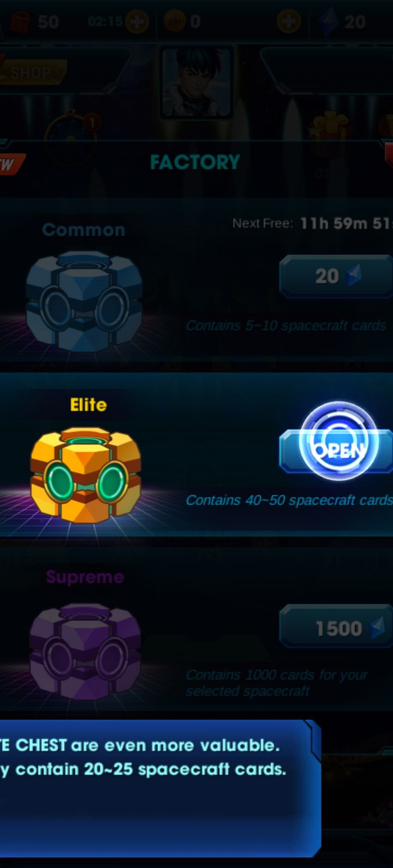Tap the orange NEW badge tag

pos(11,164)
